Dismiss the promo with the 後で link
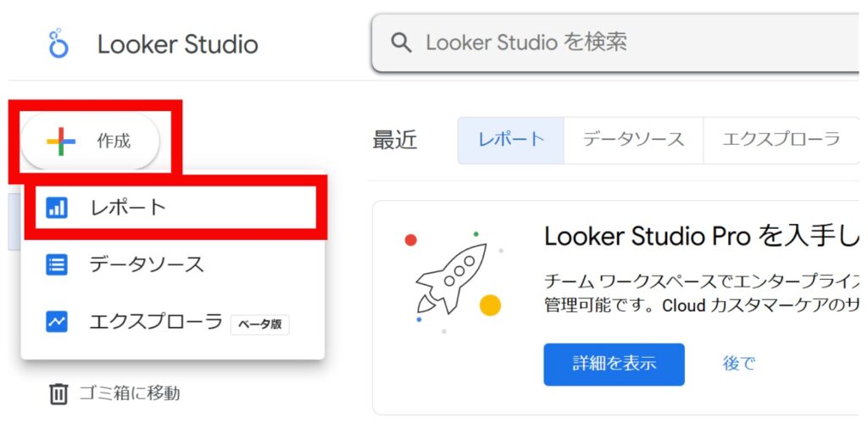Viewport: 868px width, 429px height. point(738,364)
